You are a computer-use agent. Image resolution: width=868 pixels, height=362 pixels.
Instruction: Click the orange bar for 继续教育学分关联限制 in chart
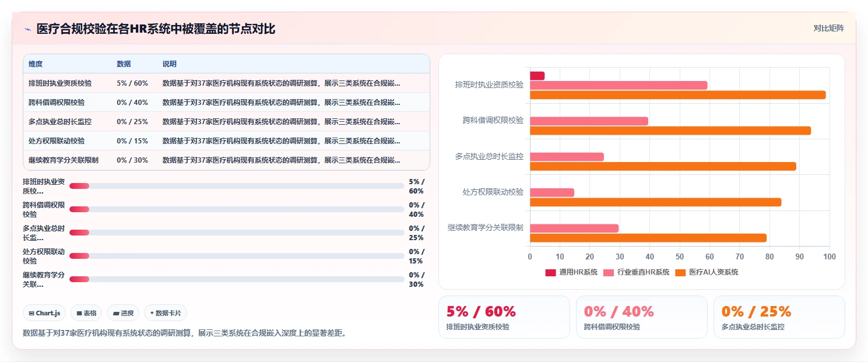648,238
